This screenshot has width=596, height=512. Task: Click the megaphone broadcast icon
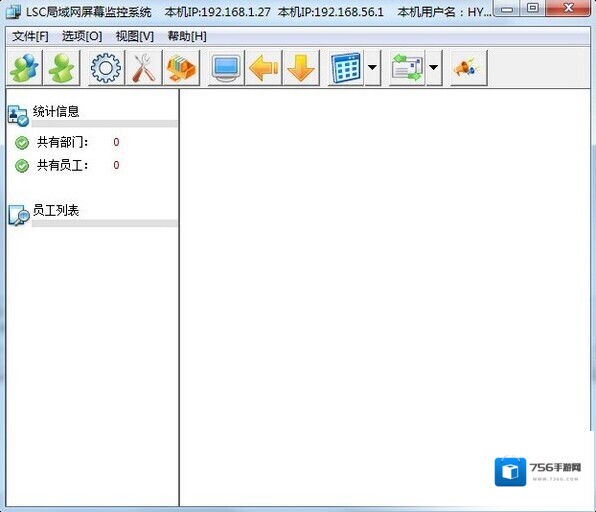(x=468, y=68)
